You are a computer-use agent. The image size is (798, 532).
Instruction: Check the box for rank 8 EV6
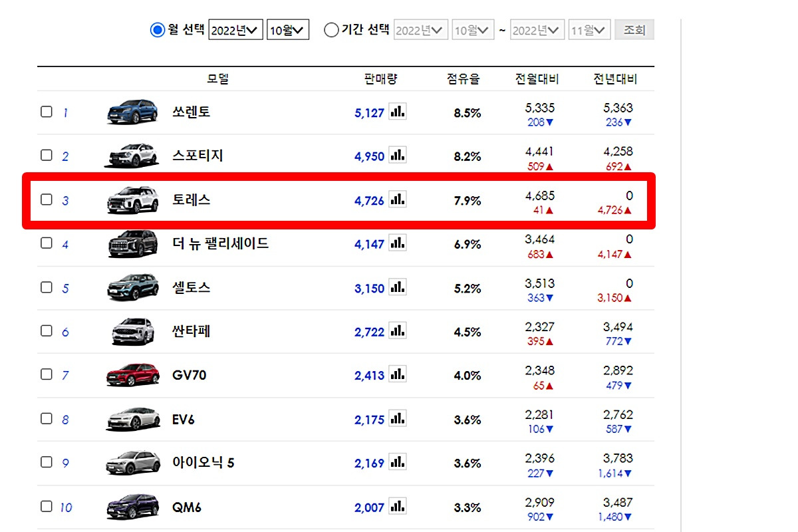46,418
